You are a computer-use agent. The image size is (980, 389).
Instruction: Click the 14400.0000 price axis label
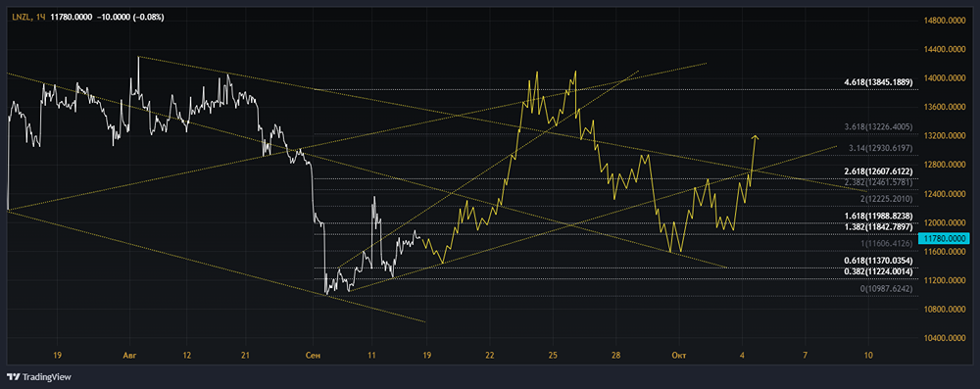point(946,49)
